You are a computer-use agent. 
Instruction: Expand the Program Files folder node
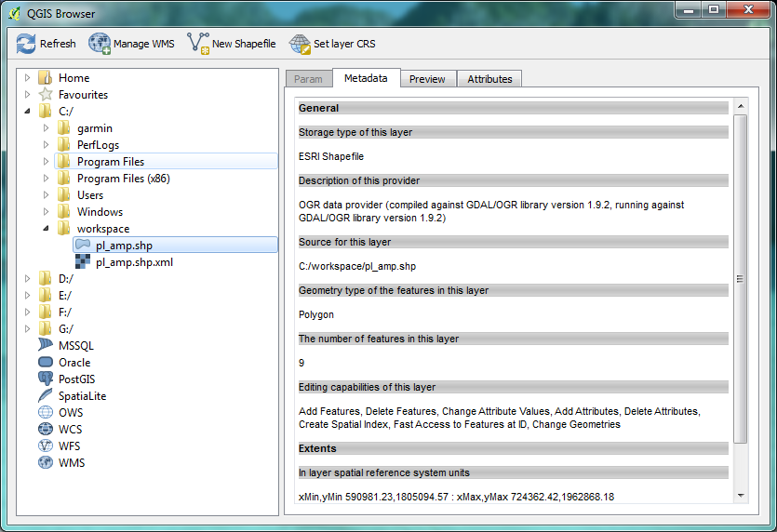click(x=46, y=162)
